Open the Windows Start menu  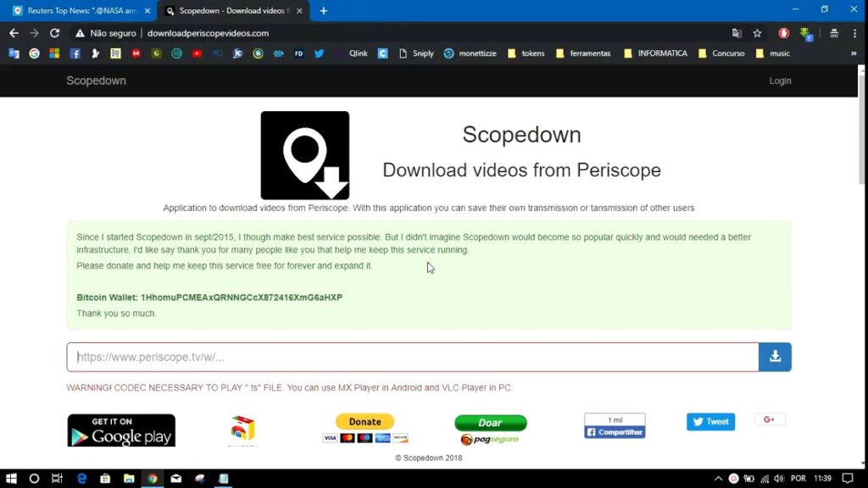pos(11,478)
